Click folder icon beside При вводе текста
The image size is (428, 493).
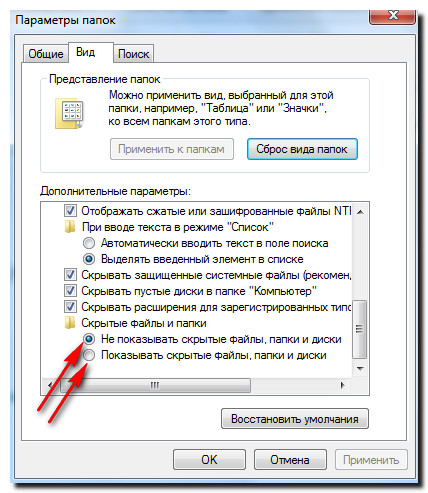[x=70, y=227]
